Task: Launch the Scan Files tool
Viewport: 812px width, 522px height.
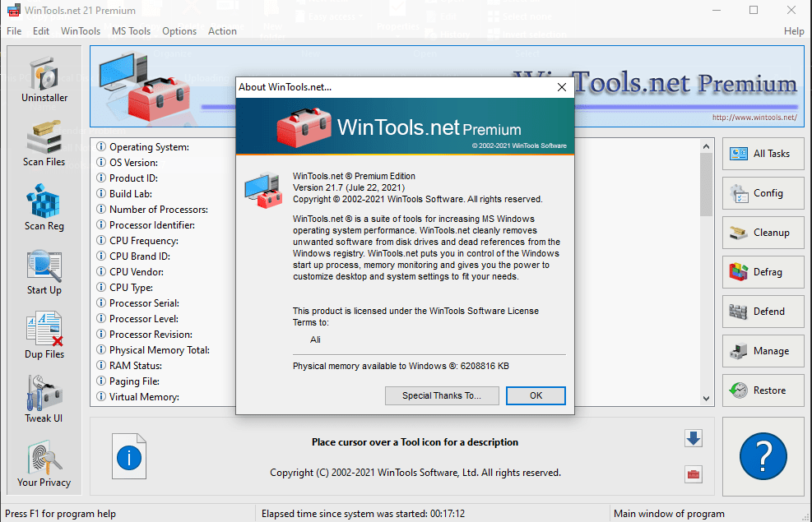Action: tap(44, 145)
